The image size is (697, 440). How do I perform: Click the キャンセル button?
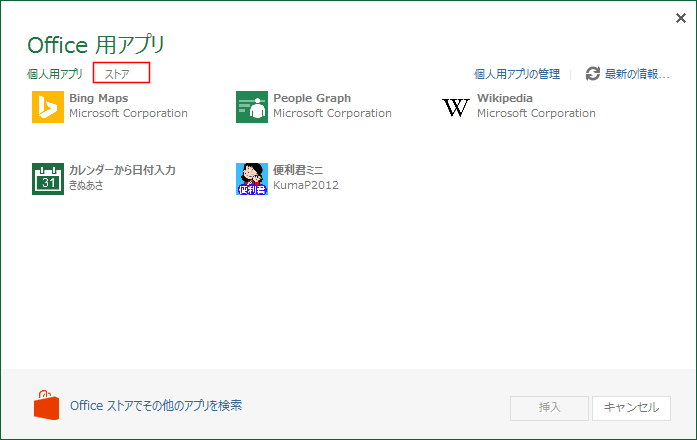[631, 408]
